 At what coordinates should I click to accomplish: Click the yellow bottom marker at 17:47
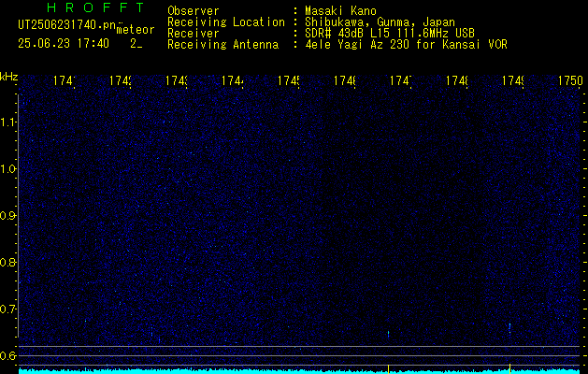pos(388,368)
